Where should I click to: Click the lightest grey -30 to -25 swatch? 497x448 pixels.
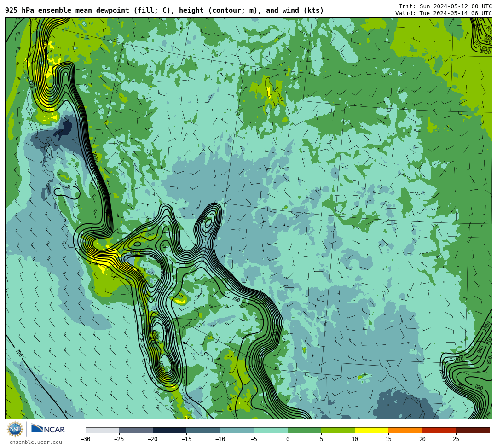click(x=102, y=430)
